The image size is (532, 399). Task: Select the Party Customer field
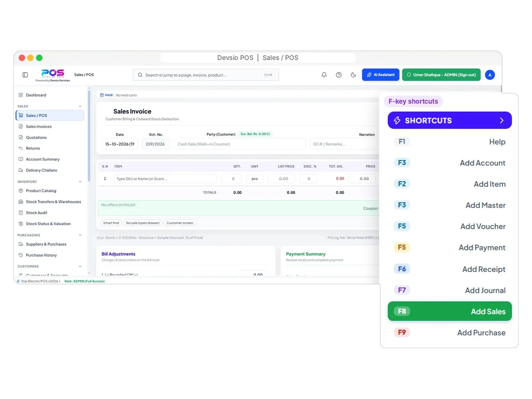pyautogui.click(x=240, y=144)
